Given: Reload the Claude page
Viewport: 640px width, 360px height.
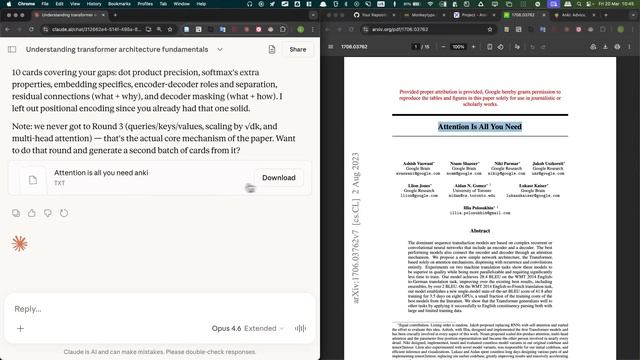Looking at the screenshot, I should [31, 29].
